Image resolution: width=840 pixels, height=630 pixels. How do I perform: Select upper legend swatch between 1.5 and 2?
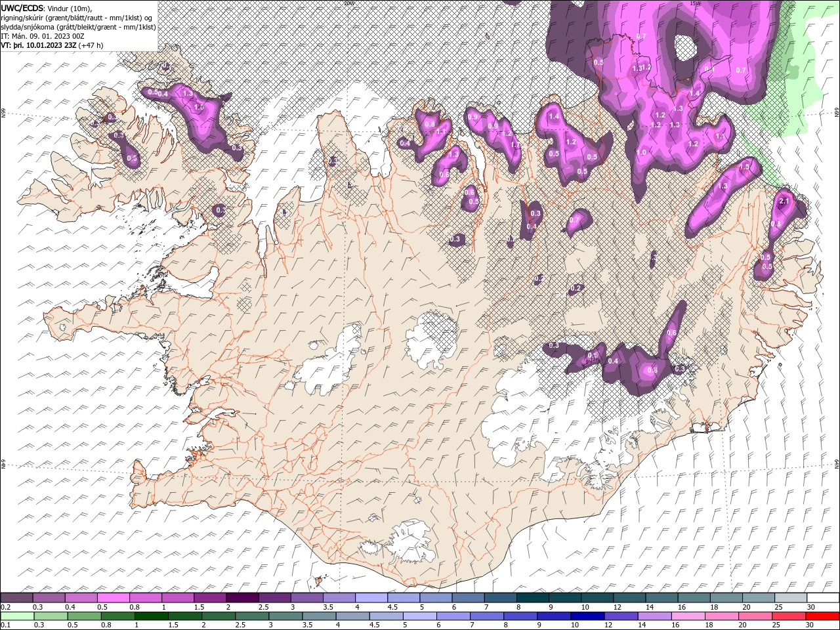pos(210,598)
